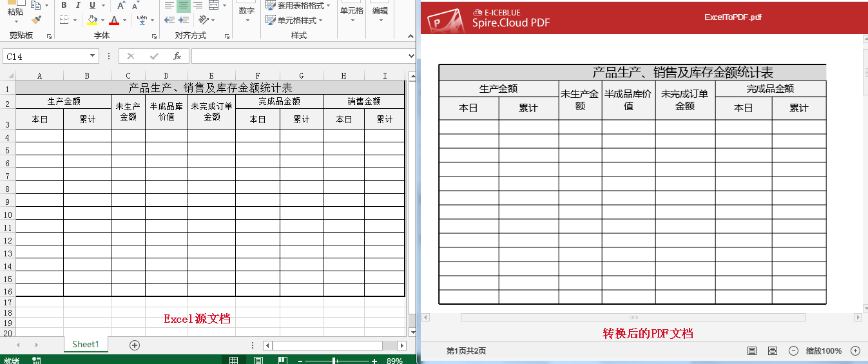Adjust Excel zoom slider handle
The image size is (868, 364).
[x=334, y=361]
